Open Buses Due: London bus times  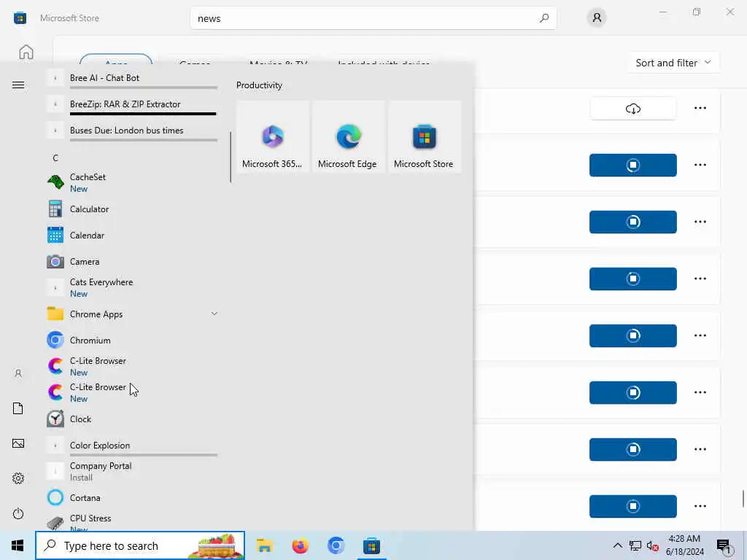[131, 131]
